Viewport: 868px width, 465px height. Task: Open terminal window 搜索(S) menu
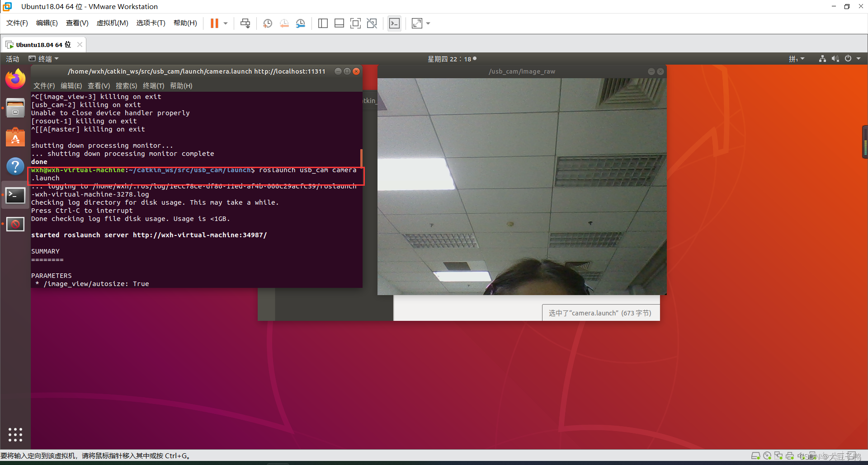127,85
